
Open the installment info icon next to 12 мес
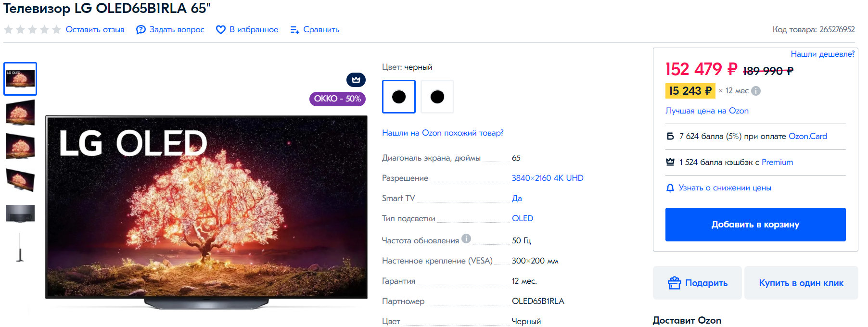click(x=756, y=91)
